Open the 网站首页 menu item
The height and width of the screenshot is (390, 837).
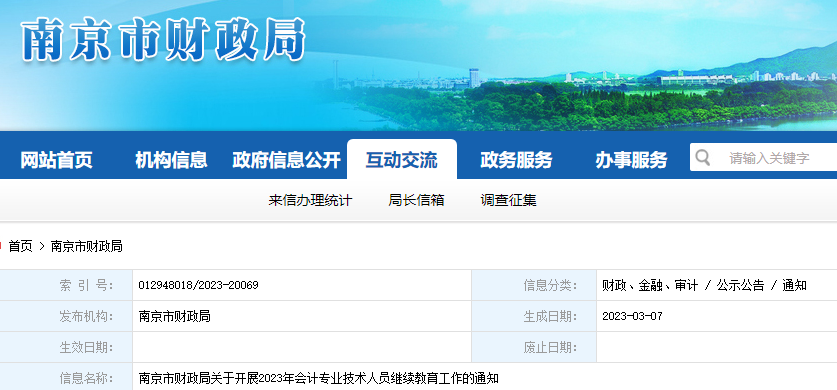click(57, 160)
